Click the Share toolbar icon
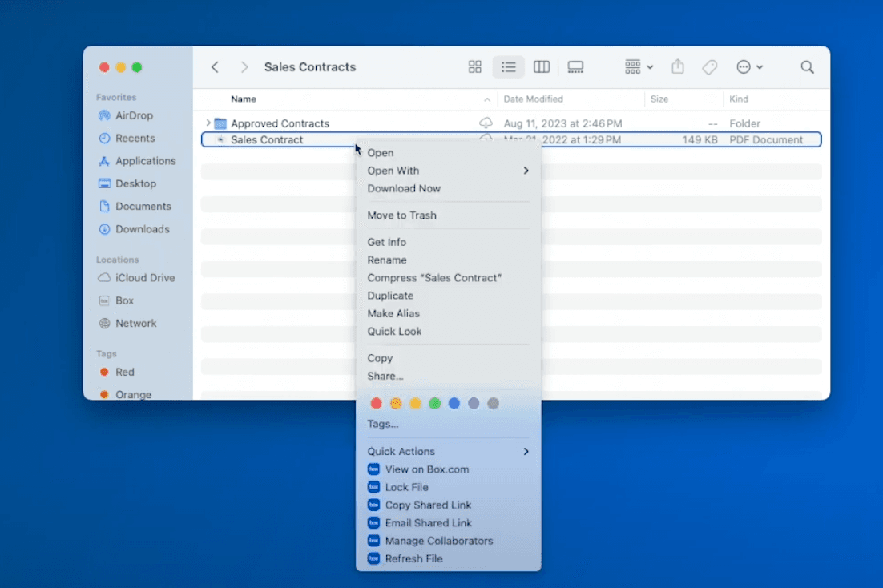 click(678, 67)
